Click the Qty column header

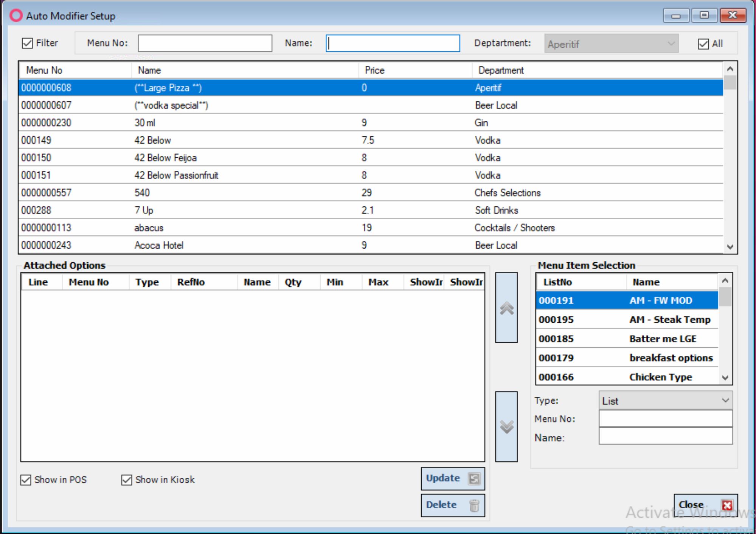point(299,282)
